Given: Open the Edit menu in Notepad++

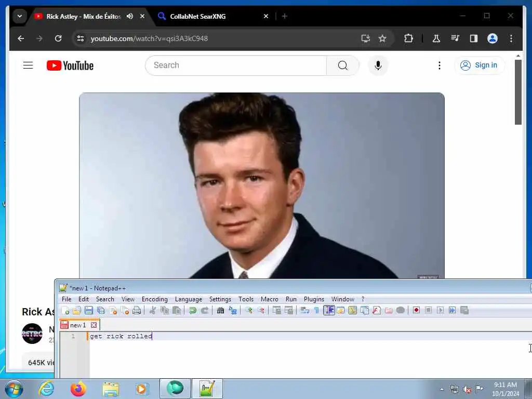Looking at the screenshot, I should pyautogui.click(x=84, y=299).
